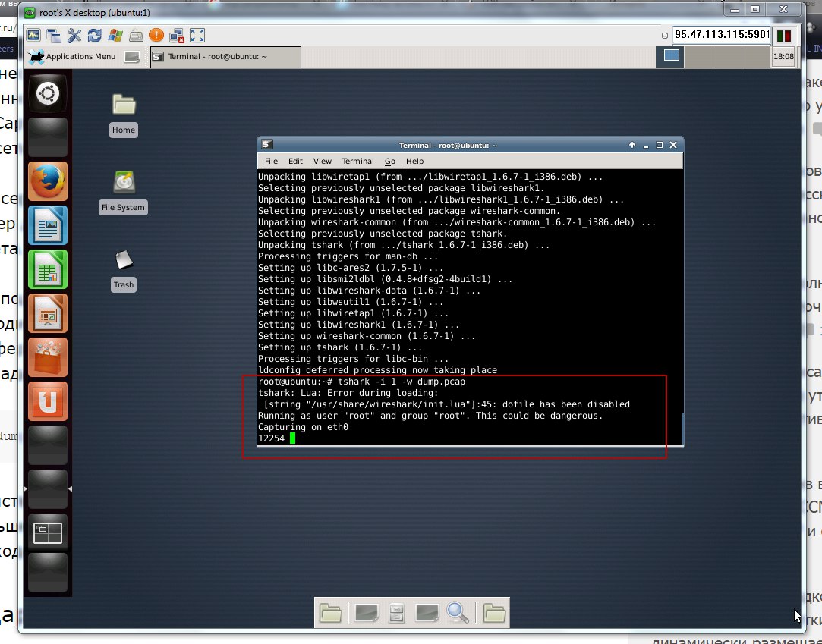Viewport: 822px width, 644px height.
Task: Open the Applications Menu
Action: click(x=72, y=56)
